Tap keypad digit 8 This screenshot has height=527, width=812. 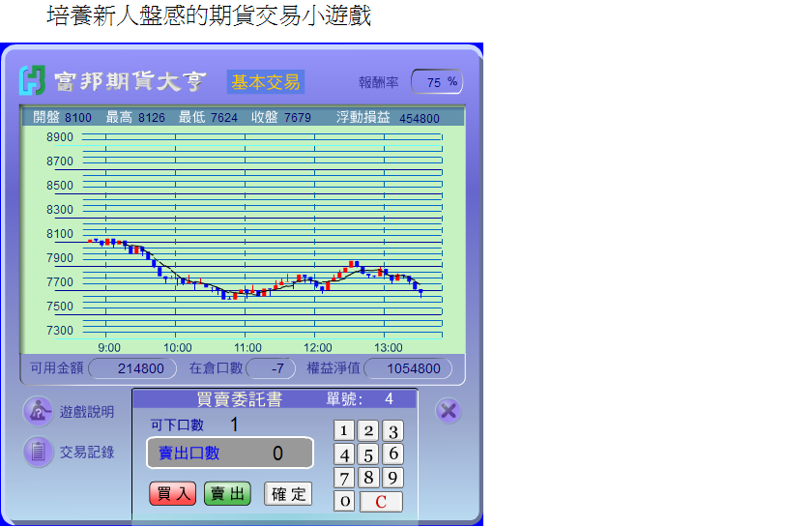(x=368, y=478)
